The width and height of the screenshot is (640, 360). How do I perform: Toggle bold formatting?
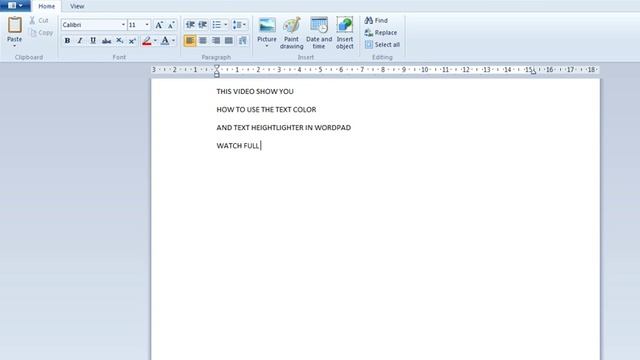[x=67, y=41]
